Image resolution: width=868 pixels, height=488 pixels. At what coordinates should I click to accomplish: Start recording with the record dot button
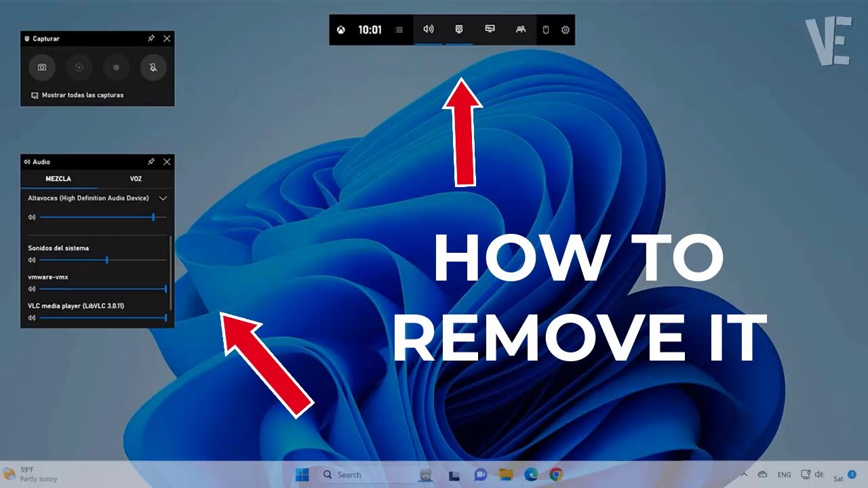point(116,68)
